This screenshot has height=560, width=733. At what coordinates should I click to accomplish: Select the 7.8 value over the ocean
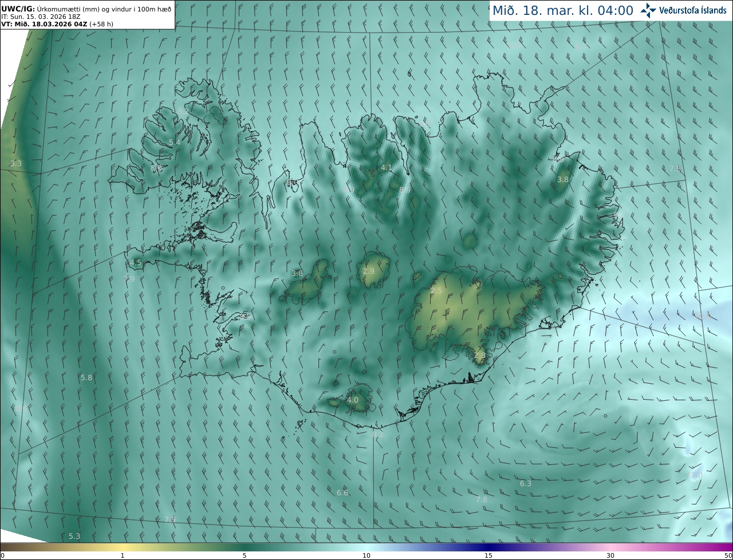(482, 499)
